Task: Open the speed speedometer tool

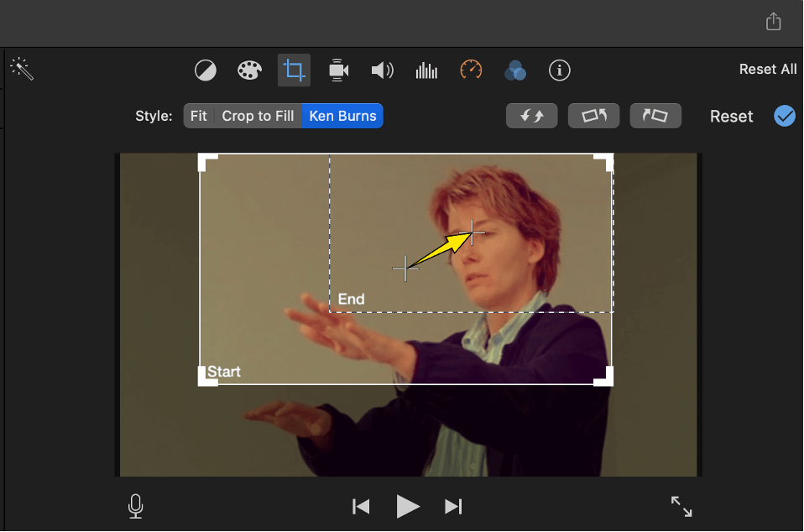Action: click(471, 70)
